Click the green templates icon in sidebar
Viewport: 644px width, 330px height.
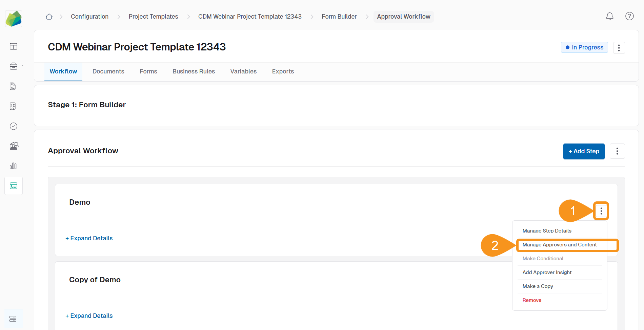coord(13,185)
